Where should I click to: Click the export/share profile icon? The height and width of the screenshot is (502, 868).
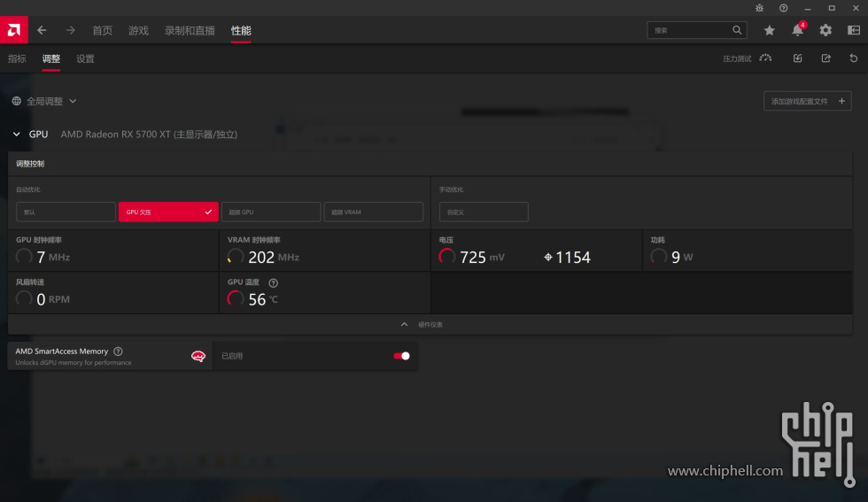(825, 58)
